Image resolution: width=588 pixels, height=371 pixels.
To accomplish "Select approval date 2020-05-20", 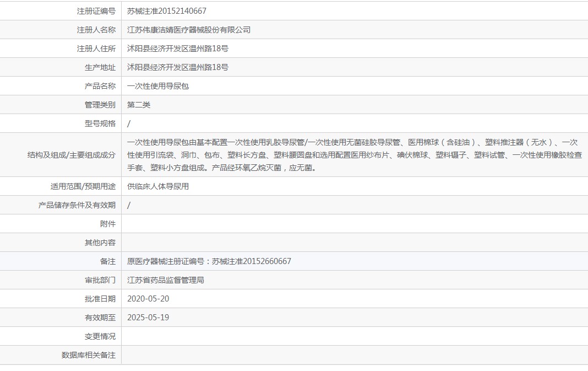I will pos(148,299).
